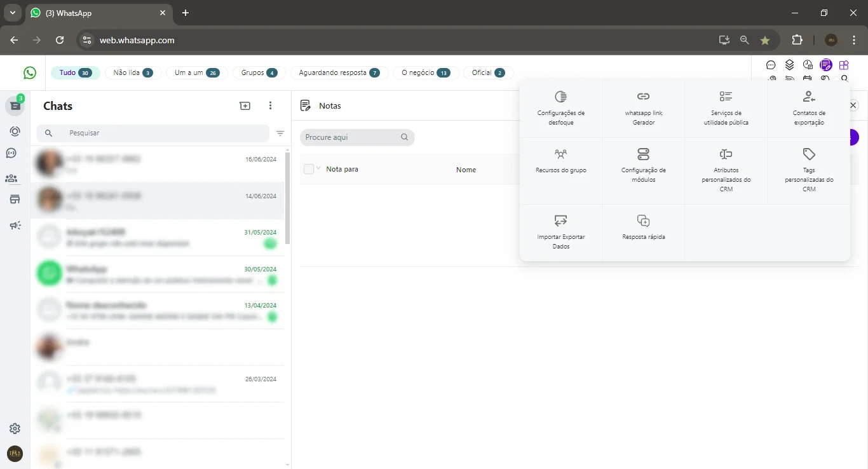Select the Oficial filter tab
Screen dimensions: 868x469
[x=488, y=73]
